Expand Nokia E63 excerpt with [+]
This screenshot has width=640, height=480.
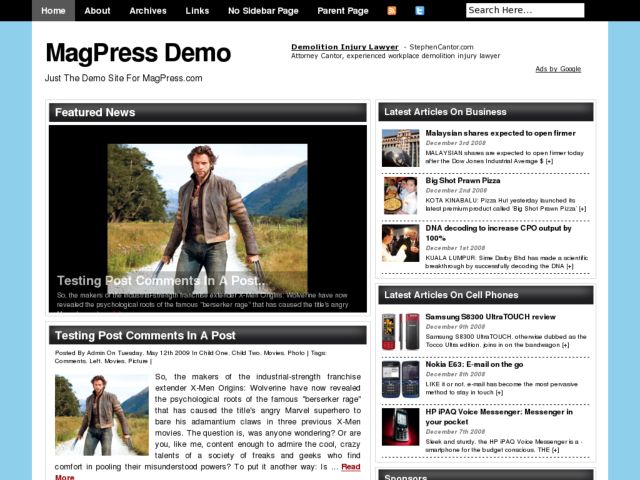click(x=499, y=393)
